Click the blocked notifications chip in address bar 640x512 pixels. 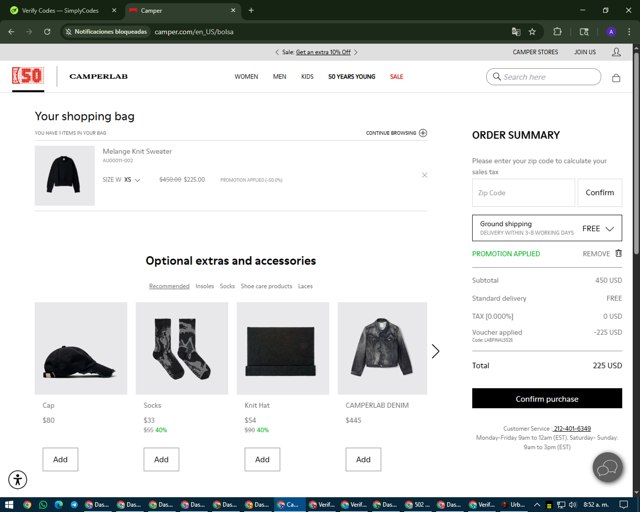point(106,31)
